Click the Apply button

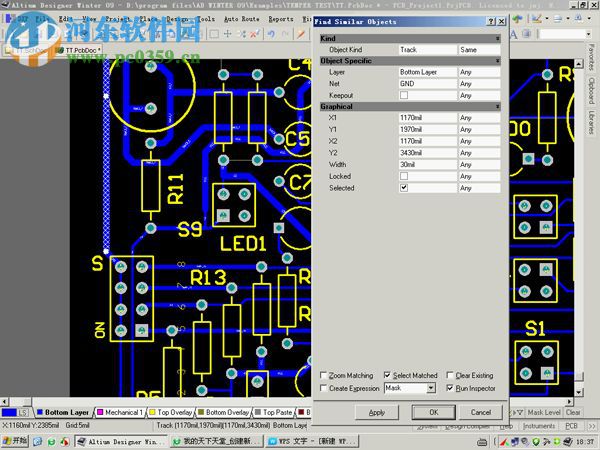[377, 412]
